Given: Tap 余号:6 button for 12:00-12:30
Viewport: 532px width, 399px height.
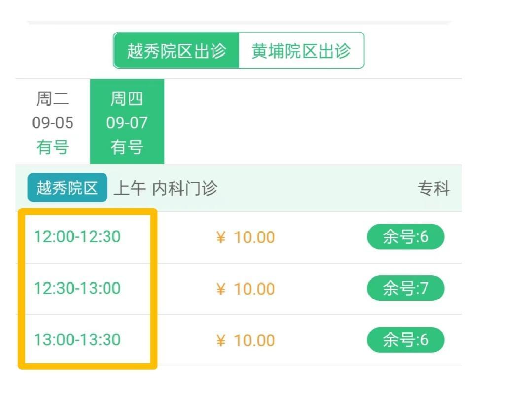Looking at the screenshot, I should 405,237.
